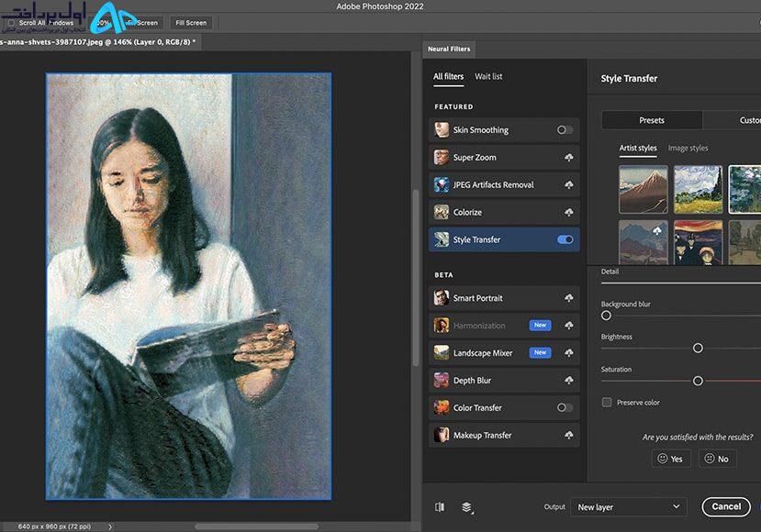Screen dimensions: 761x532
Task: Click the Style Transfer filter thumbnail icon
Action: 442,239
